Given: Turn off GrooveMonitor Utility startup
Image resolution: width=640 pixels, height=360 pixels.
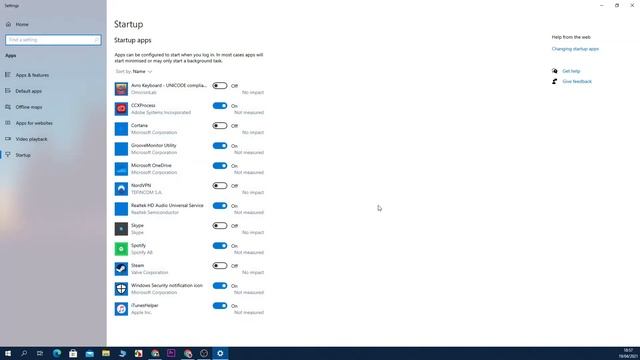Looking at the screenshot, I should pyautogui.click(x=220, y=146).
